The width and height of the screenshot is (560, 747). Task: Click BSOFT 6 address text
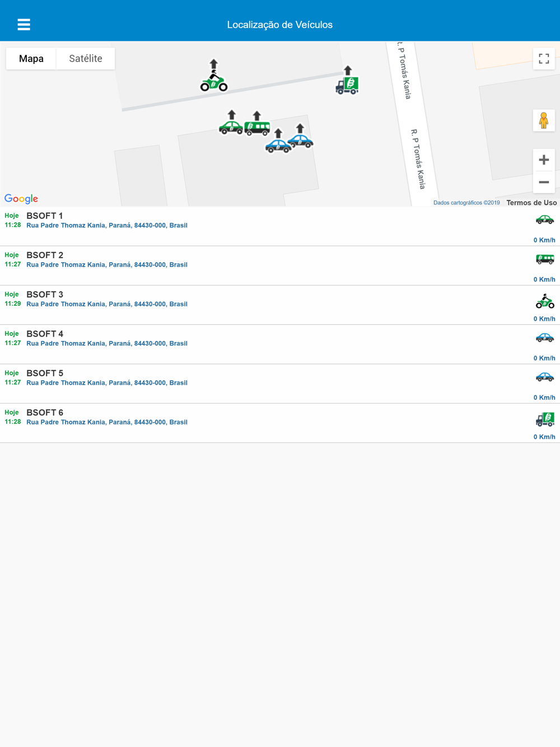tap(107, 422)
